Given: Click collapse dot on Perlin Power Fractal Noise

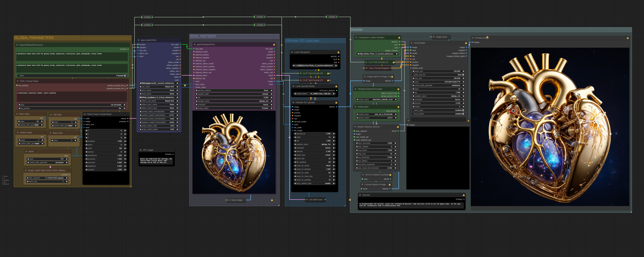Looking at the screenshot, I should click(84, 114).
